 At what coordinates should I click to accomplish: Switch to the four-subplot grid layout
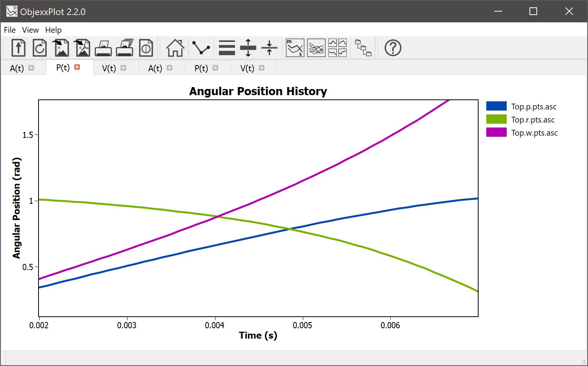click(x=338, y=47)
